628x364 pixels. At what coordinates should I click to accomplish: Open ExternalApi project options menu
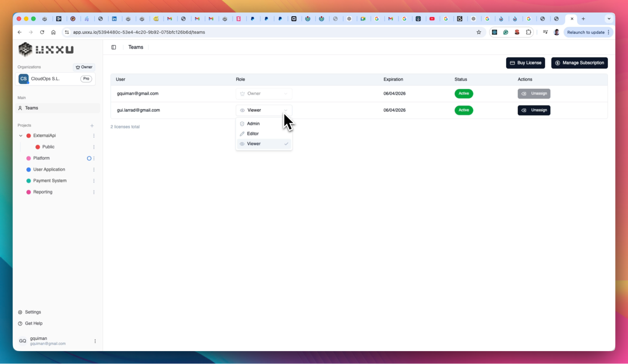tap(94, 136)
